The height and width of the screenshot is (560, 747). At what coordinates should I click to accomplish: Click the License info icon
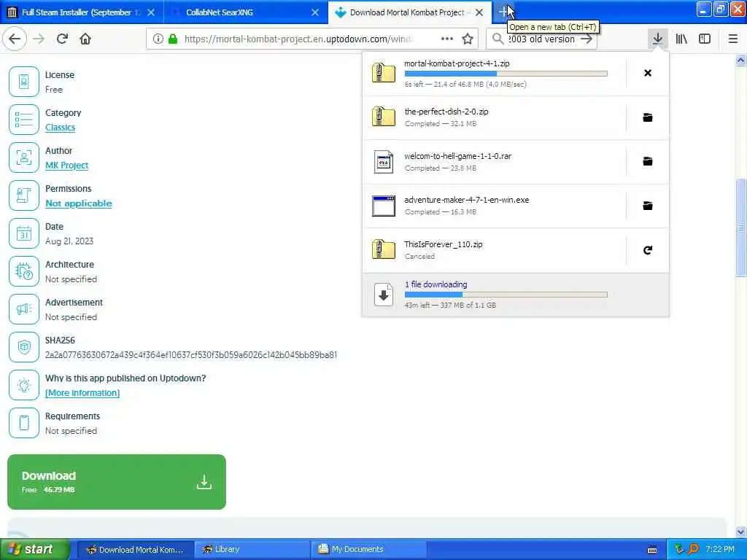(x=24, y=82)
